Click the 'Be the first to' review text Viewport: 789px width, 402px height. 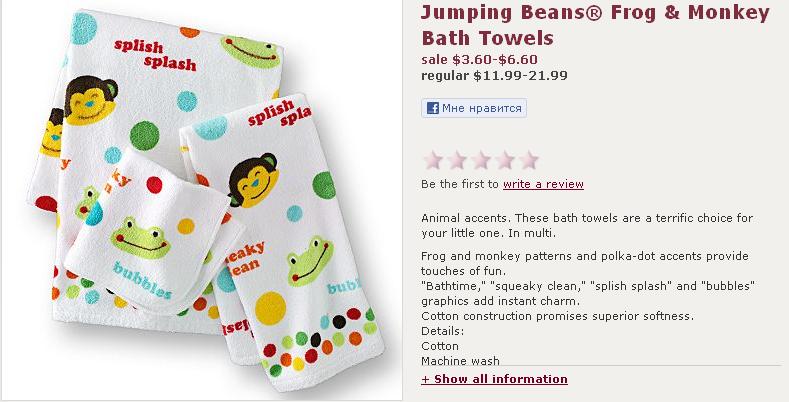[x=460, y=184]
